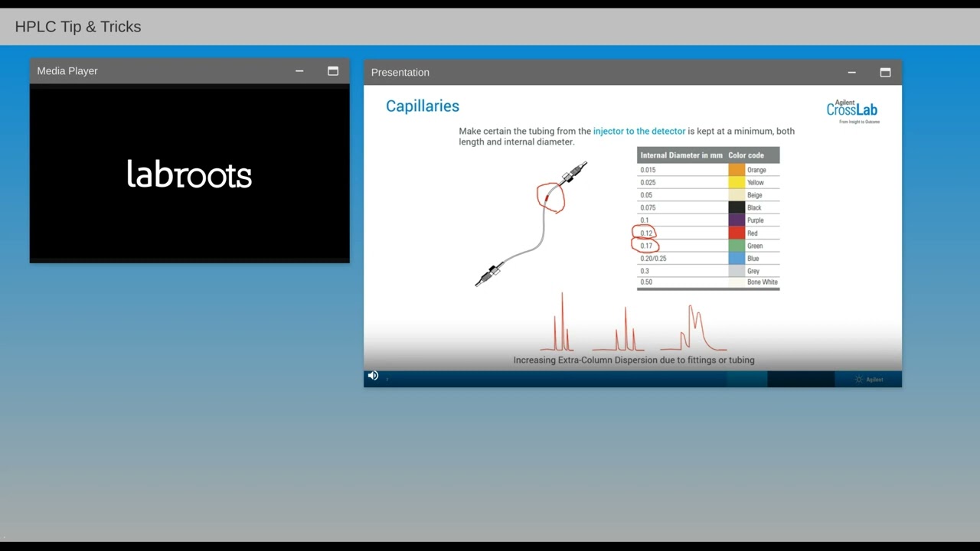Click the 'Grey' color label

coord(753,271)
